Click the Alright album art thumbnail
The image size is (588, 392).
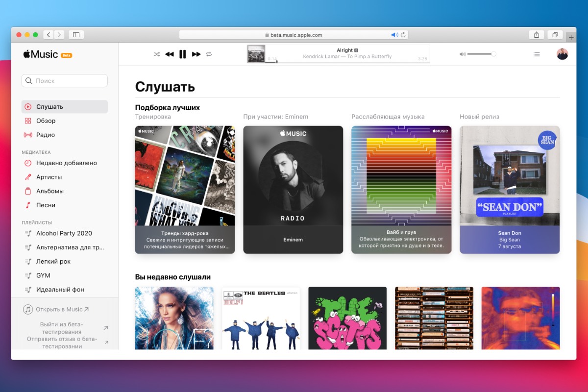(x=256, y=54)
